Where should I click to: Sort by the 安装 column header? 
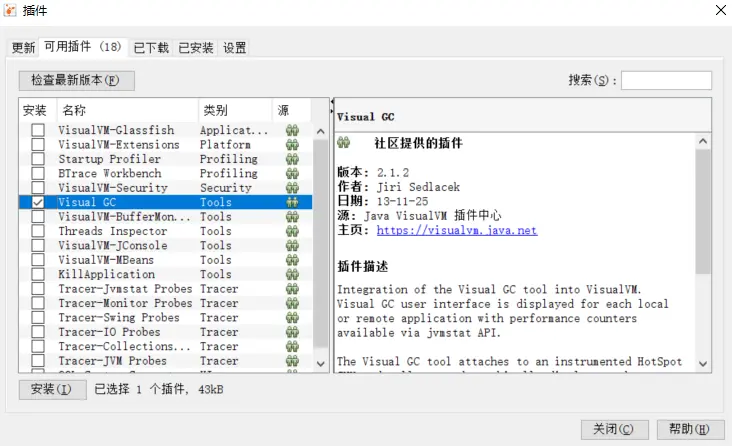(37, 111)
